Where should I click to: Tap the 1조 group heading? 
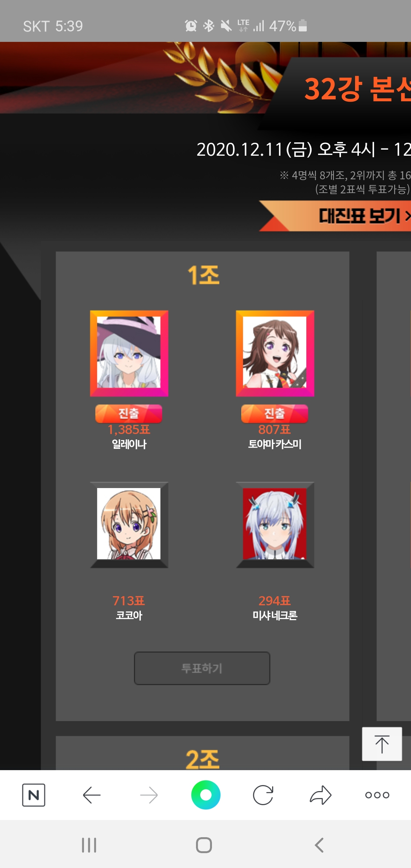click(203, 275)
